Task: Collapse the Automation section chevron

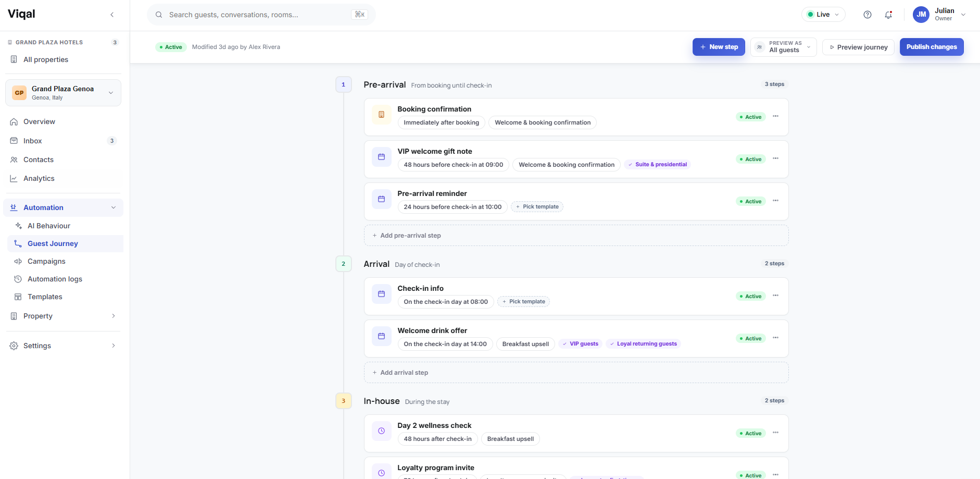Action: 114,207
